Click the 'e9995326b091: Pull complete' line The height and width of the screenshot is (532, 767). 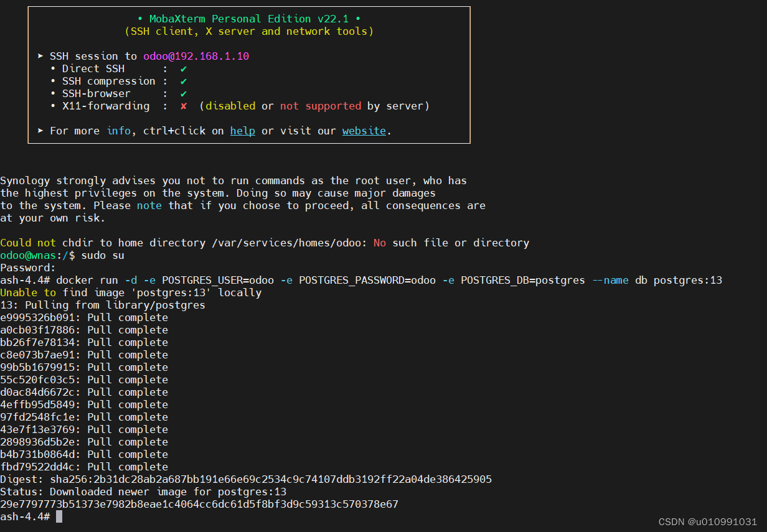pos(84,317)
